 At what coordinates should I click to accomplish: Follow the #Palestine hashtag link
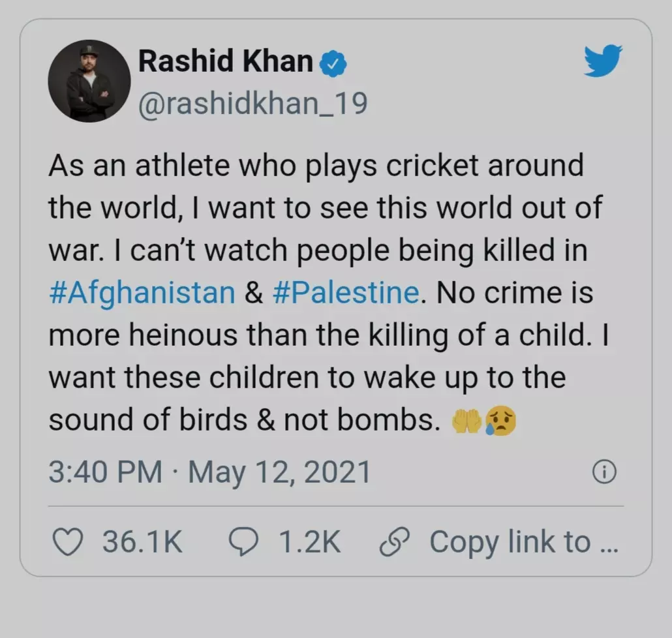[344, 293]
